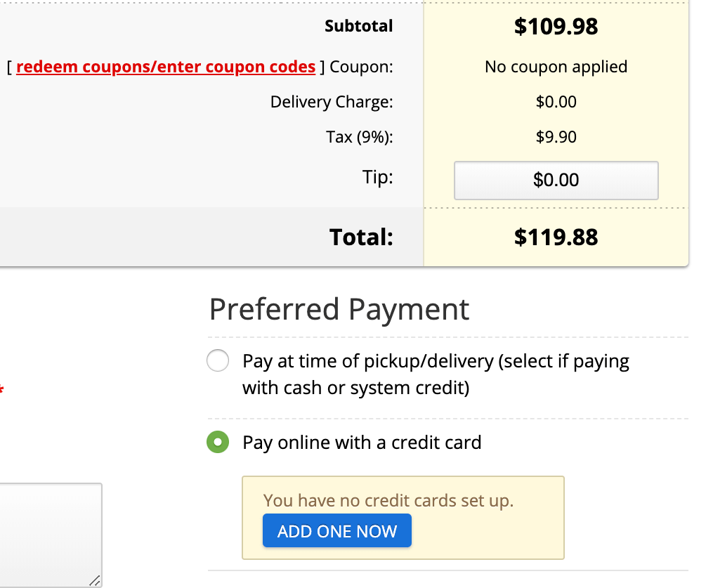Click the bold Subtotal label

tap(358, 27)
